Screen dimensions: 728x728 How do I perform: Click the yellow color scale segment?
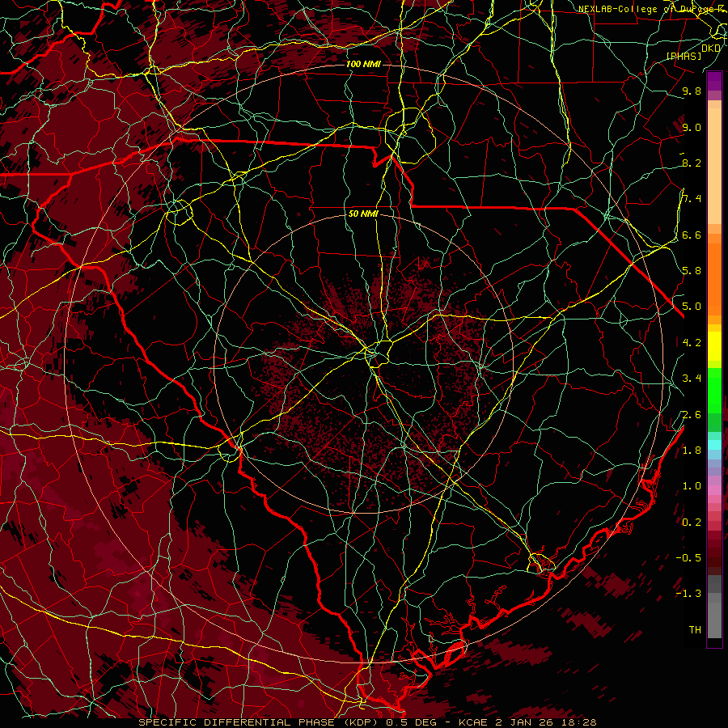tap(714, 346)
